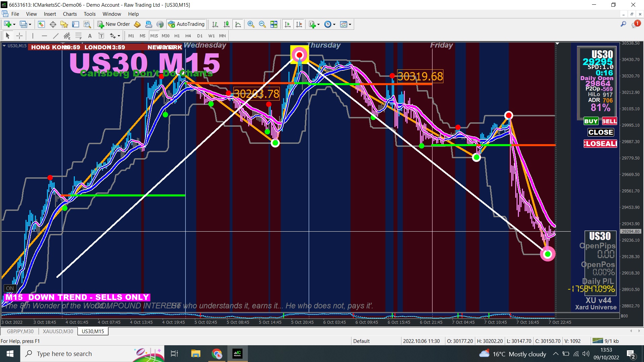Open the Periodicity clock dropdown arrow
Screen dimensions: 644x362
point(334,24)
